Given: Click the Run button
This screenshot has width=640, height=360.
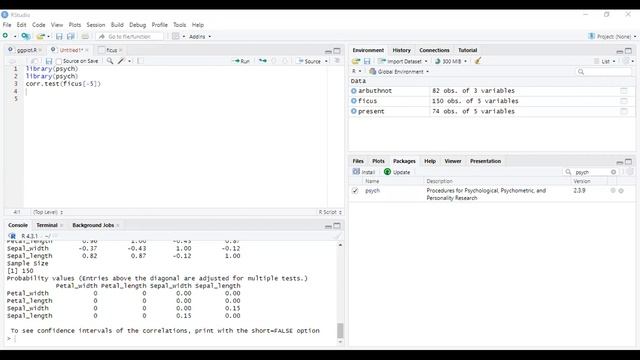Looking at the screenshot, I should point(241,61).
